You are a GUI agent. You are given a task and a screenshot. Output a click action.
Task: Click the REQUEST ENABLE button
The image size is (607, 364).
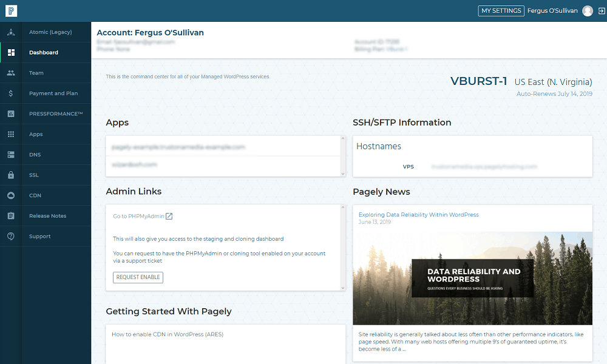(138, 277)
